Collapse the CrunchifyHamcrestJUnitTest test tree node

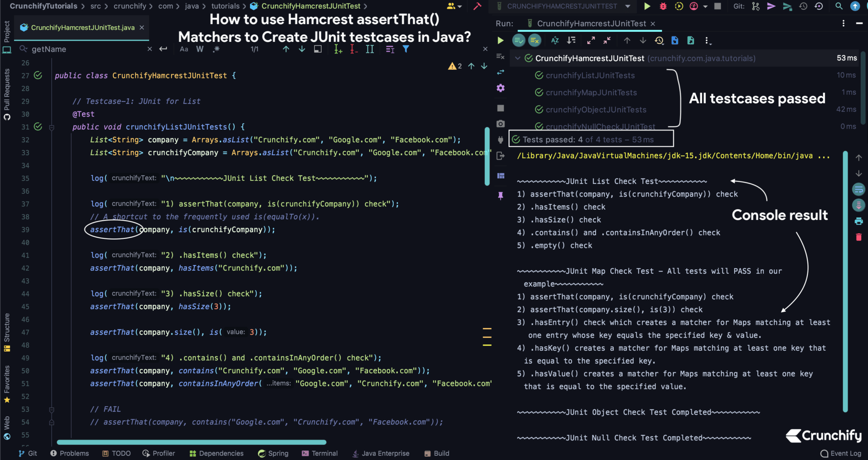518,58
